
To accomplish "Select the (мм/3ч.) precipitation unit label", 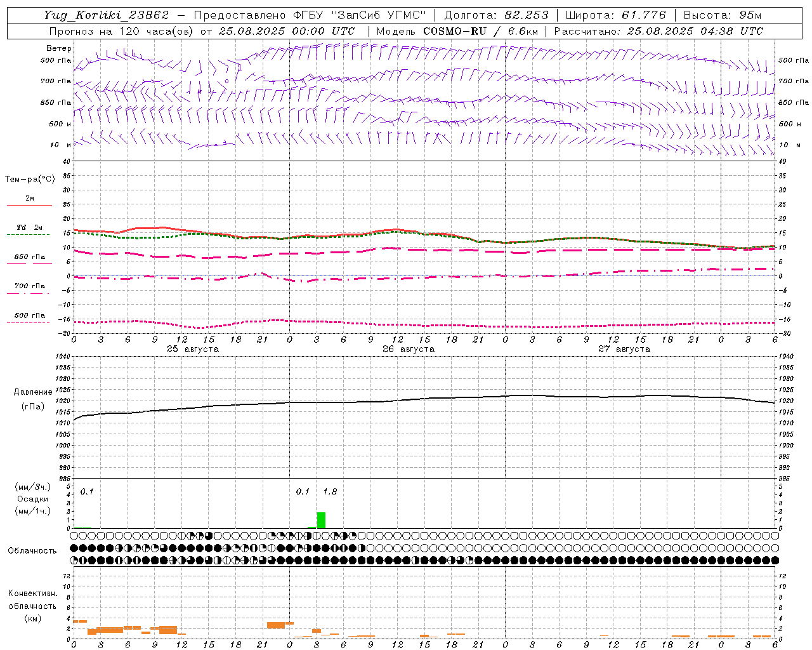I will point(32,487).
